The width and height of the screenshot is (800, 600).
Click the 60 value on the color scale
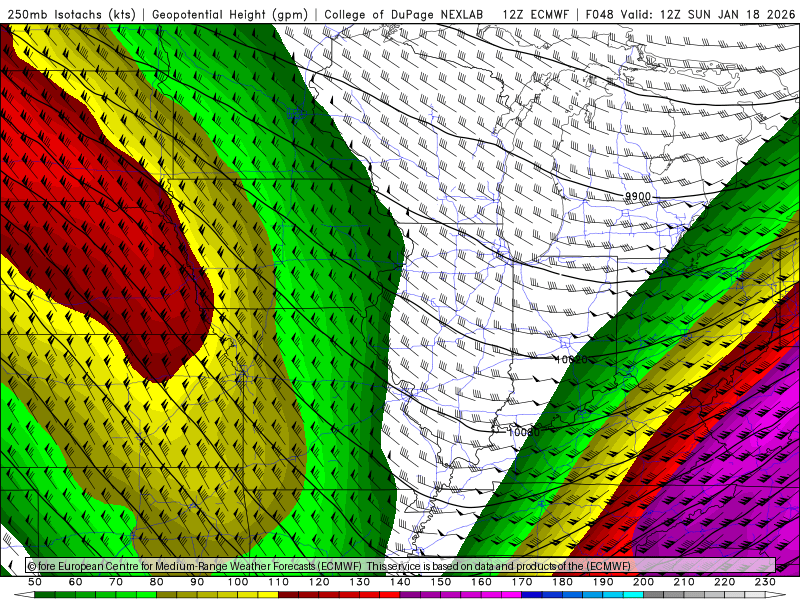click(75, 582)
